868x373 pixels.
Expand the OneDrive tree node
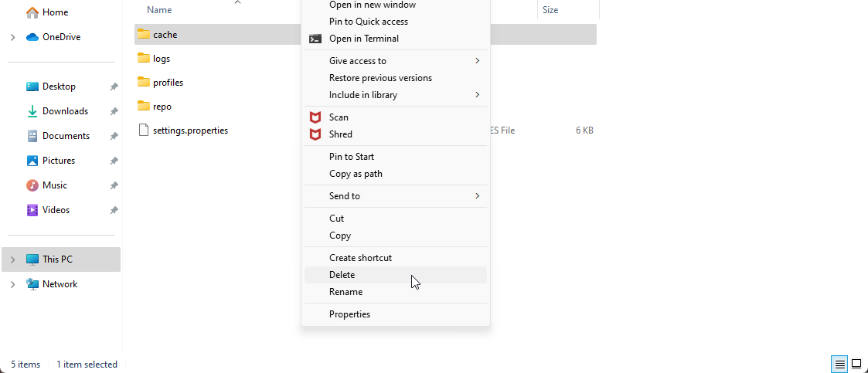(x=12, y=38)
